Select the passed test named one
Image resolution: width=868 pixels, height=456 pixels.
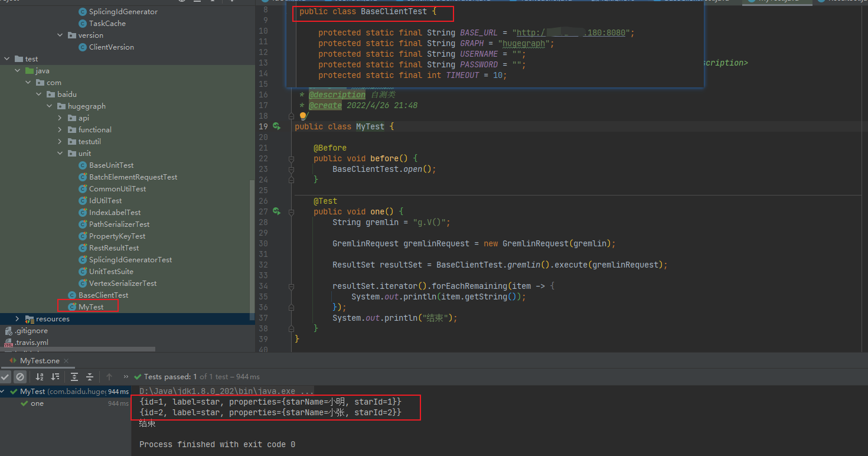(x=37, y=403)
